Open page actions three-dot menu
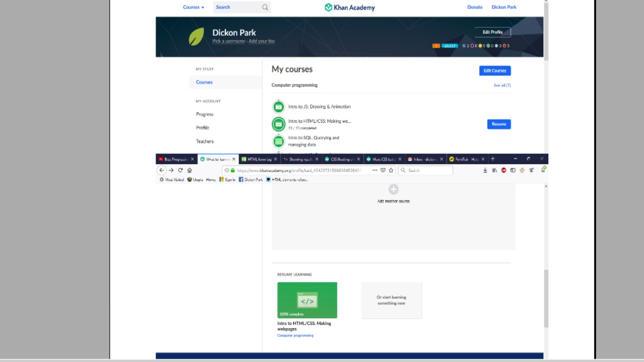The width and height of the screenshot is (644, 362). pyautogui.click(x=375, y=170)
